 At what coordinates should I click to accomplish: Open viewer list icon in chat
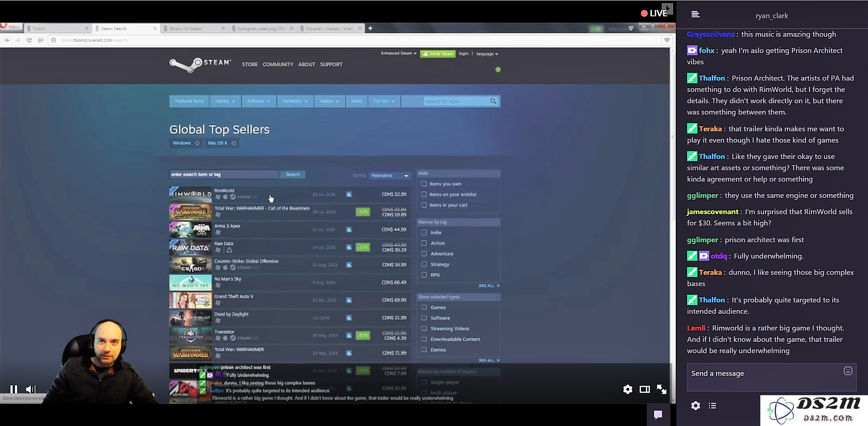point(712,406)
